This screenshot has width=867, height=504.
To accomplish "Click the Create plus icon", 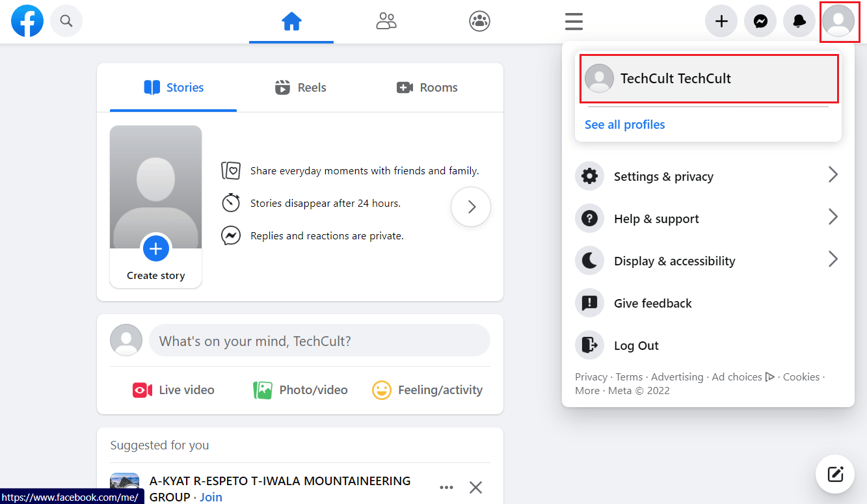I will pos(721,21).
